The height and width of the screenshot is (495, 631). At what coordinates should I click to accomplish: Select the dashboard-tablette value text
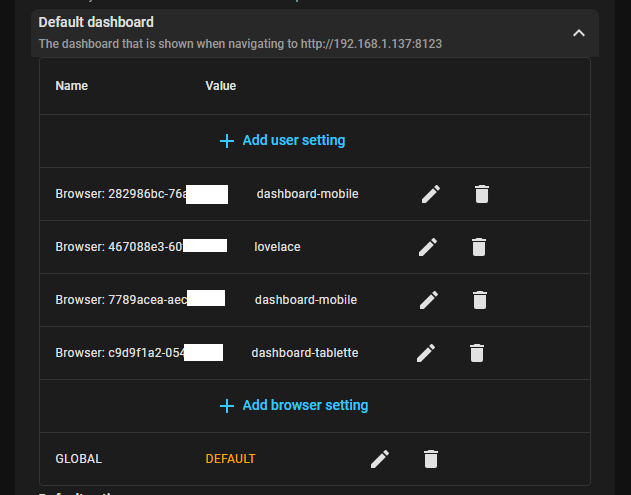304,353
